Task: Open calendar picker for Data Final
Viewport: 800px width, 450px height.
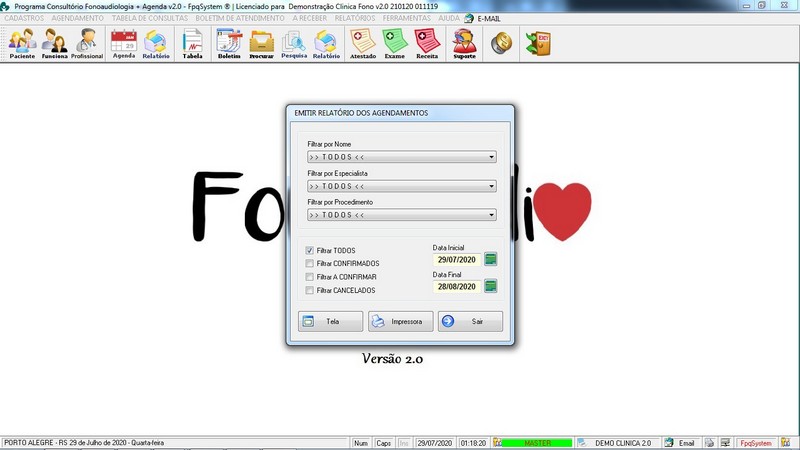Action: [x=490, y=286]
